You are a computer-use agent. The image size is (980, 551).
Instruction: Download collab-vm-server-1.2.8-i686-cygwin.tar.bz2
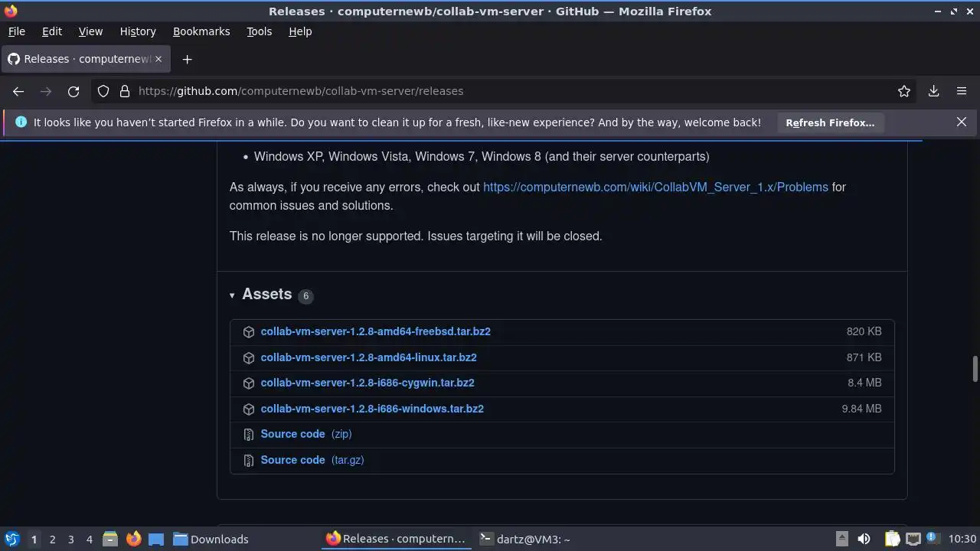tap(367, 383)
